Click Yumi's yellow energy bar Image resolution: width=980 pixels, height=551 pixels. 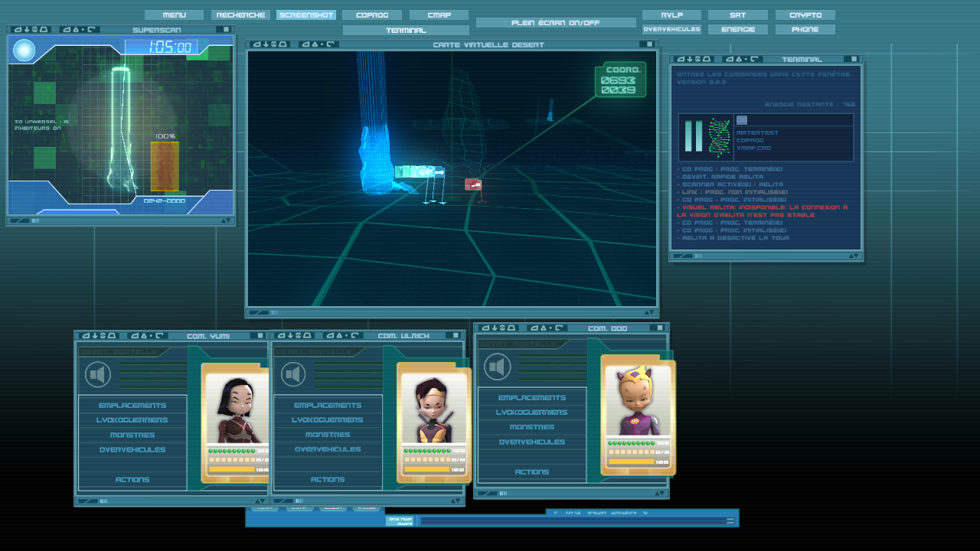click(232, 469)
